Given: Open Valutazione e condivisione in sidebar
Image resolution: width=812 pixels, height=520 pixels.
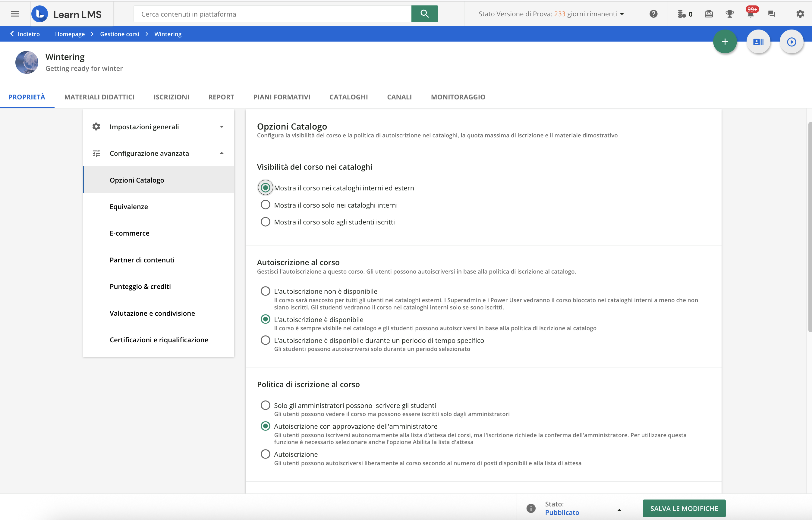Looking at the screenshot, I should [x=159, y=313].
